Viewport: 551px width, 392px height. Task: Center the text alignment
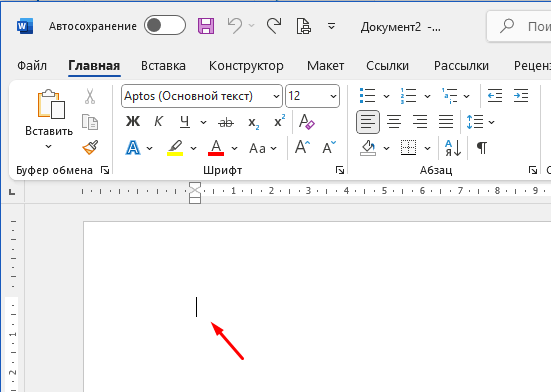pos(394,122)
